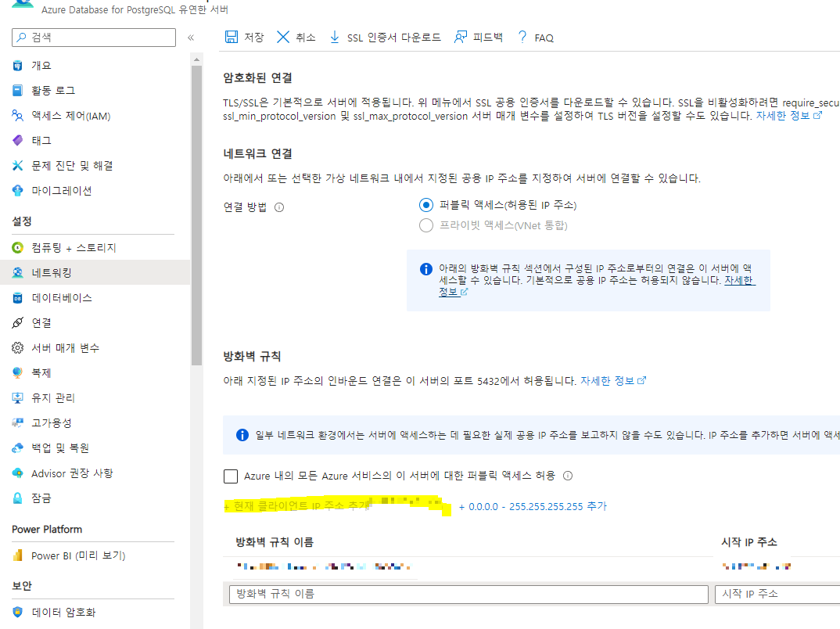Select 퍼블릭 액세스(허용된 IP 주소) radio button
The image size is (840, 629).
point(426,205)
